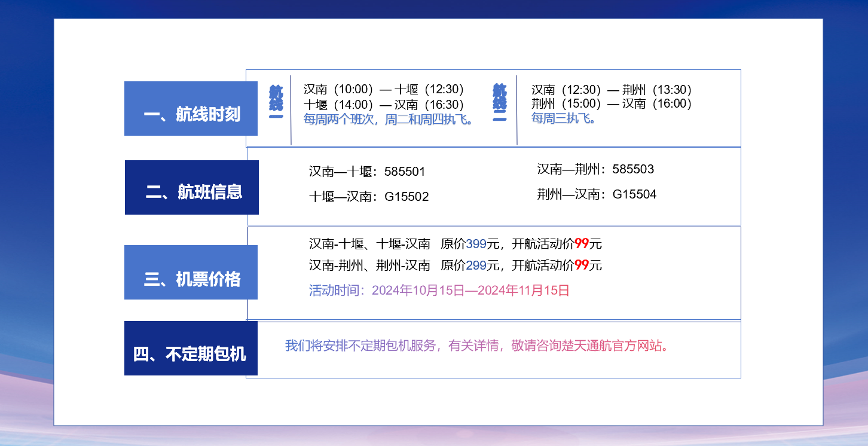Screen dimensions: 868x446
Task: Select flight number text 汉南—十堰：585501
Action: pos(367,172)
